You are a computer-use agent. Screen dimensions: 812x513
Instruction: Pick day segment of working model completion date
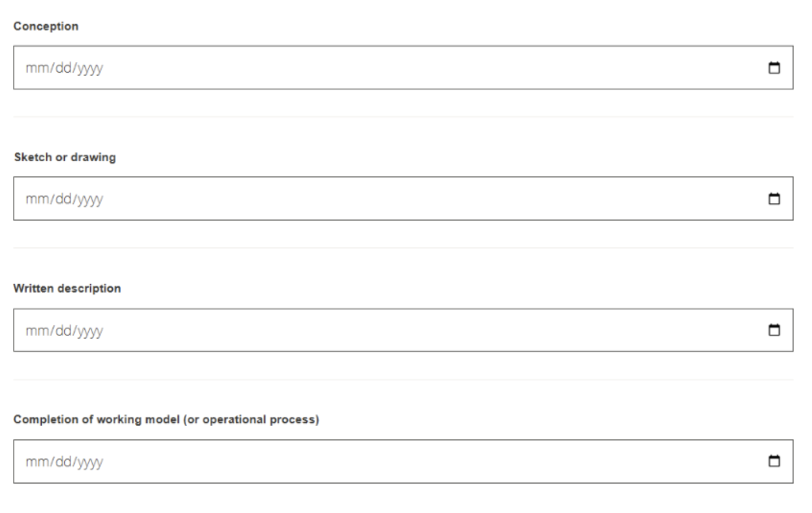pos(64,462)
